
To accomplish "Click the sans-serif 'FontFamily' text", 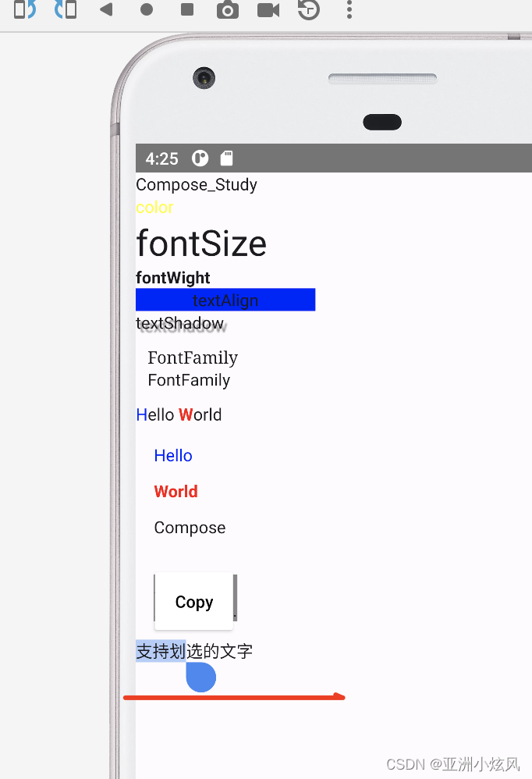I will point(189,380).
